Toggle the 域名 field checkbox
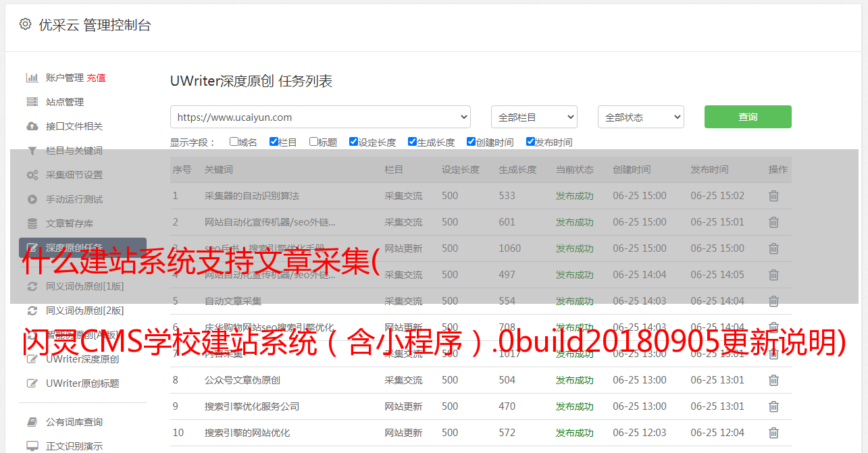Viewport: 868px width, 453px height. [234, 142]
